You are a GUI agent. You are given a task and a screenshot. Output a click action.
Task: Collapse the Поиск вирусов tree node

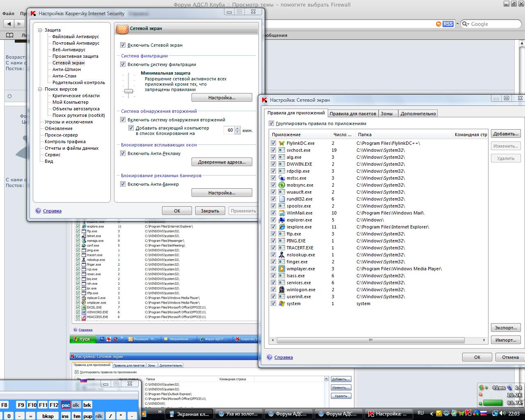pyautogui.click(x=40, y=89)
